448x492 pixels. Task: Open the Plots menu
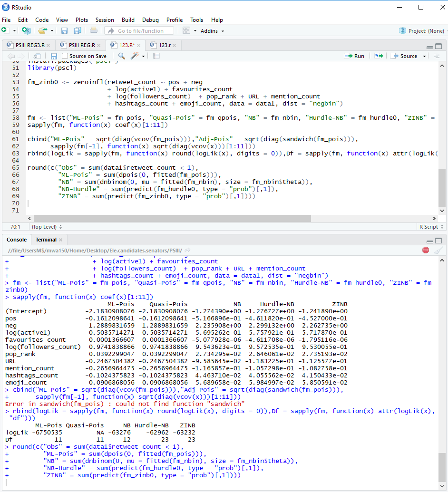[x=82, y=20]
